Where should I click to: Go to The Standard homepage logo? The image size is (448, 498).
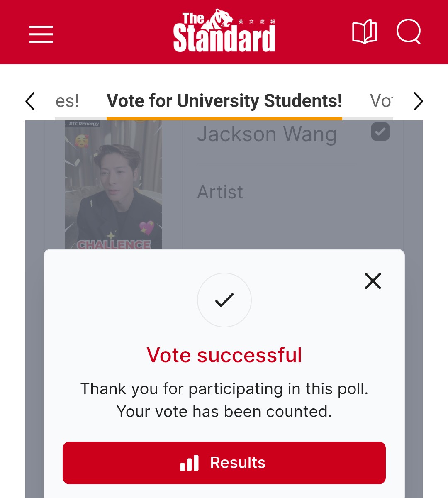click(224, 32)
